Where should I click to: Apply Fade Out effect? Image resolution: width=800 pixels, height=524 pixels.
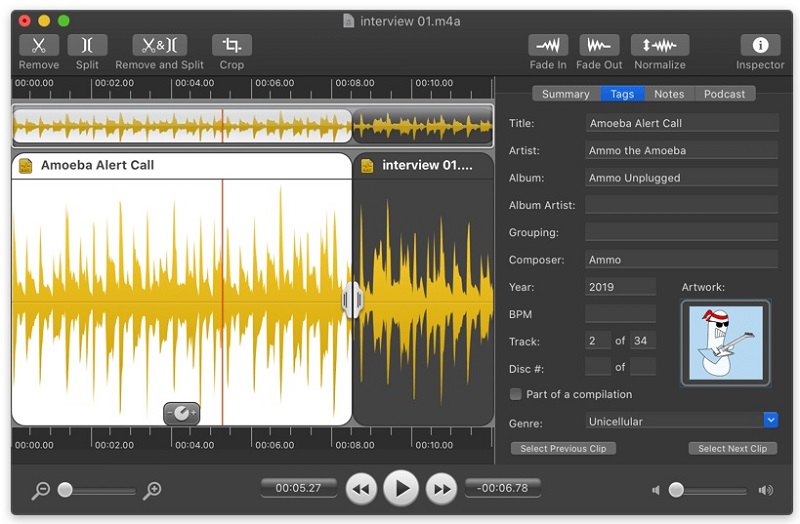point(599,45)
